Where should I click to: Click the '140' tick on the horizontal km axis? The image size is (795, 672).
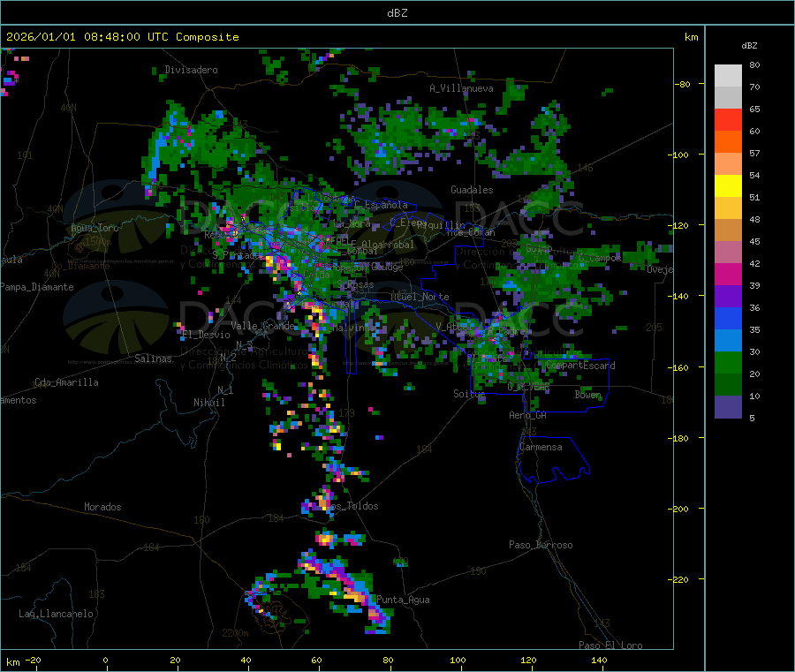pyautogui.click(x=599, y=660)
